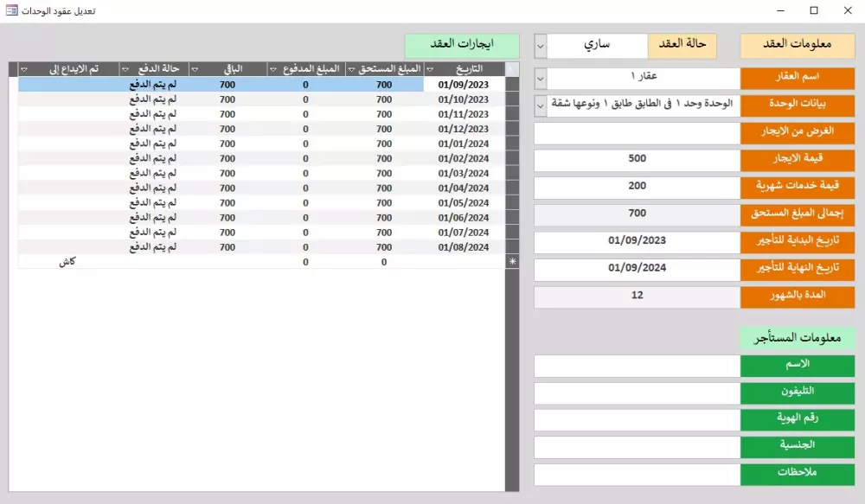Click the ايجارات العقد header label

click(464, 46)
